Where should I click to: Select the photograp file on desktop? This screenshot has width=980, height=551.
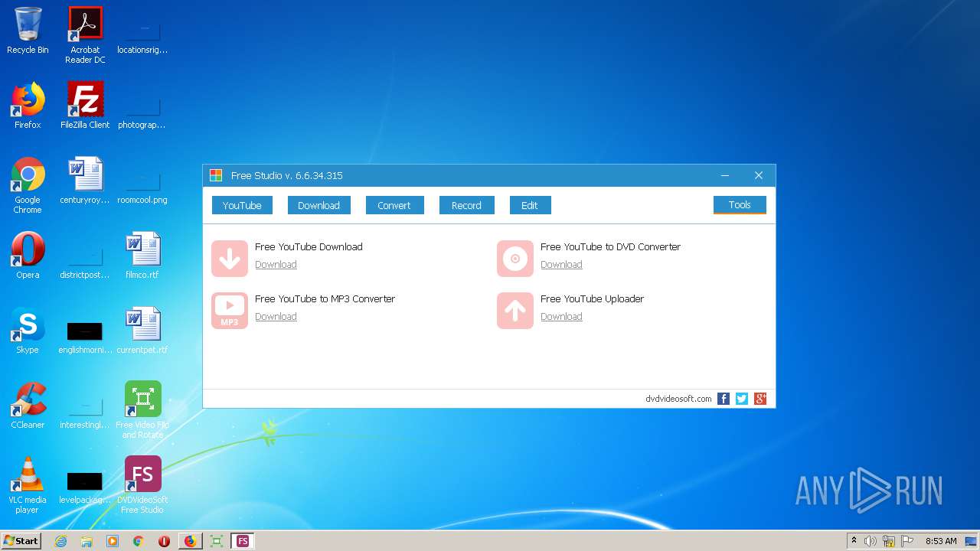coord(142,106)
